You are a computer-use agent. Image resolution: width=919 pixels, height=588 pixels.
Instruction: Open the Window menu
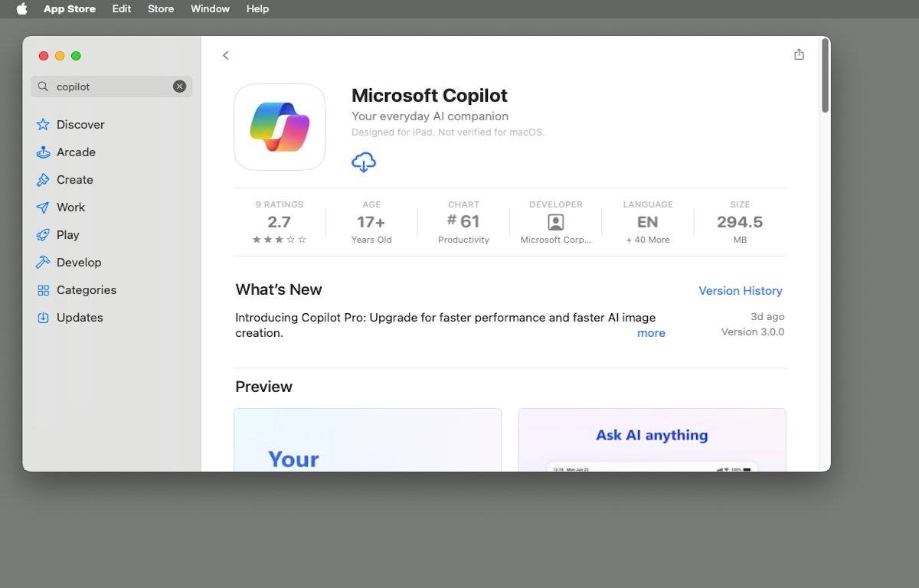click(210, 8)
